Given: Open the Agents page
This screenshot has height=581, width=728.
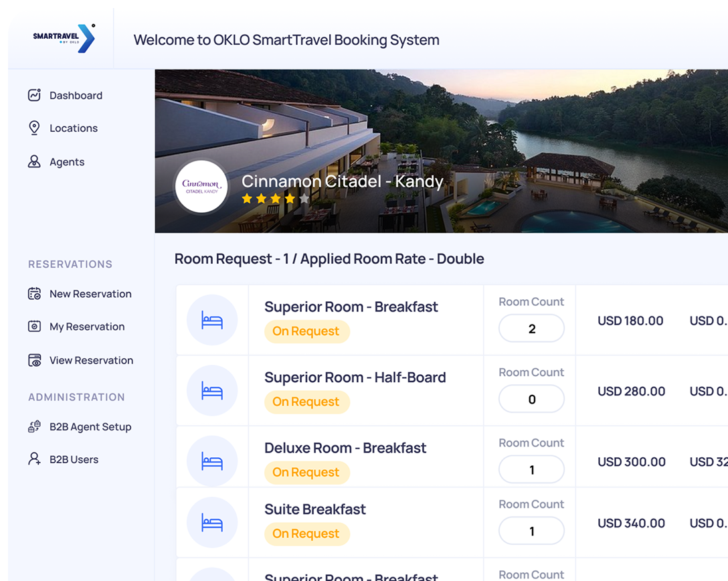Looking at the screenshot, I should click(x=56, y=161).
